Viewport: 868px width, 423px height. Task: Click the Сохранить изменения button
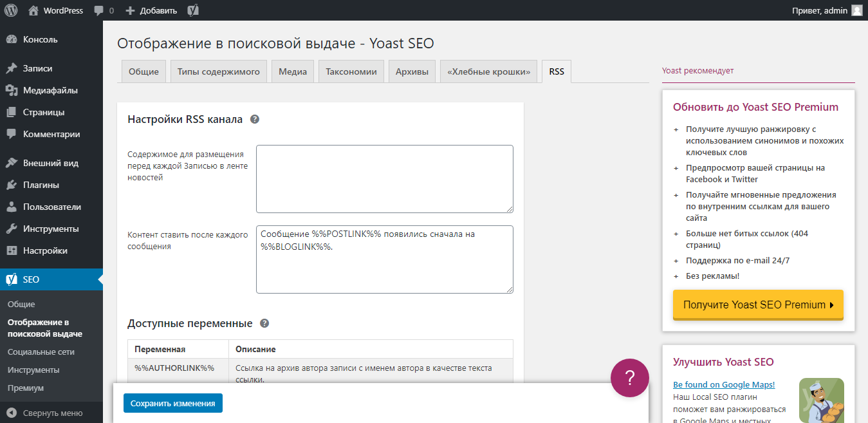[x=172, y=402]
